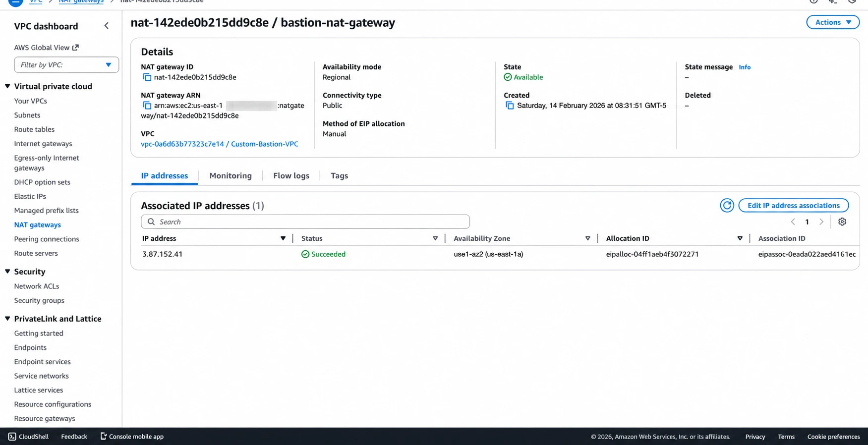Screen dimensions: 868x445
Task: Copy the Created date value
Action: 510,106
